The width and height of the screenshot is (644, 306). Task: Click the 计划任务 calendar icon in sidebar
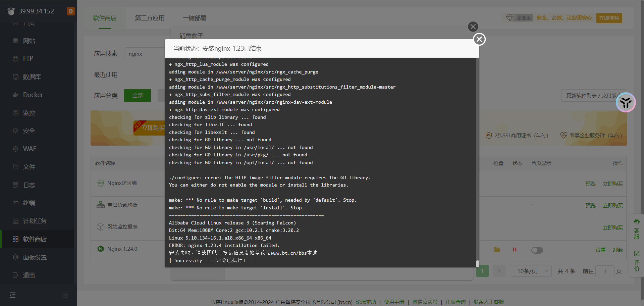15,221
